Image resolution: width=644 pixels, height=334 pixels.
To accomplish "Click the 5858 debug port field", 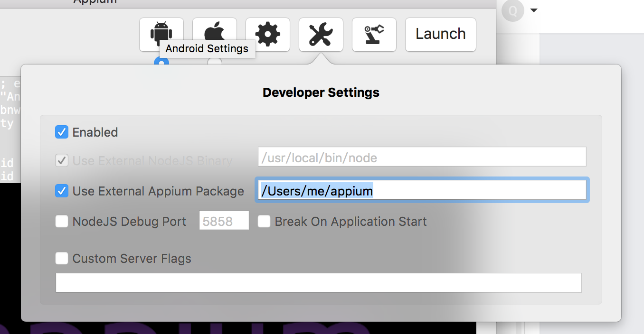I will [224, 221].
